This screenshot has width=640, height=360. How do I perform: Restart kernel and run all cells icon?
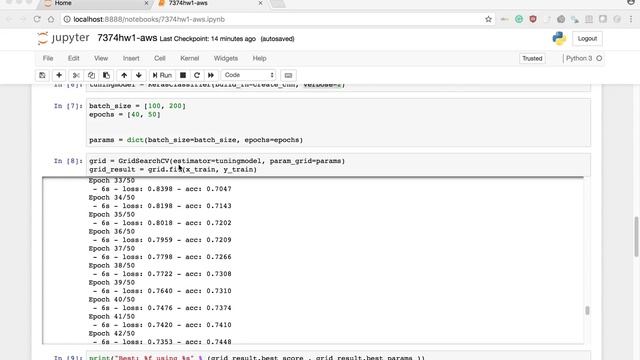(211, 76)
